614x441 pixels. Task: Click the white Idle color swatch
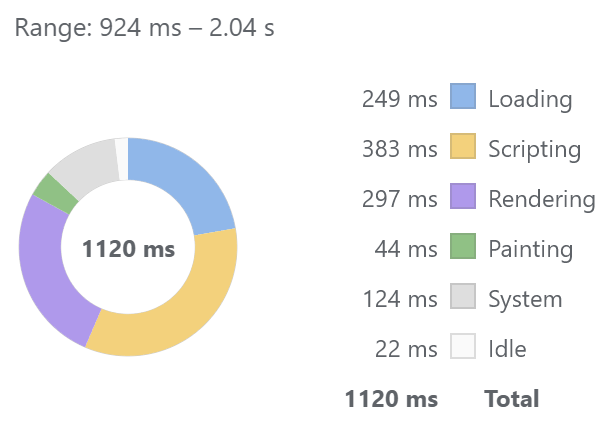tap(463, 346)
